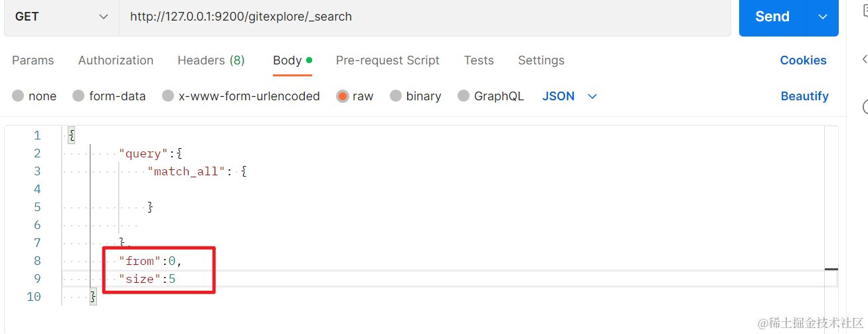Open the GET method dropdown
This screenshot has height=334, width=868.
61,17
